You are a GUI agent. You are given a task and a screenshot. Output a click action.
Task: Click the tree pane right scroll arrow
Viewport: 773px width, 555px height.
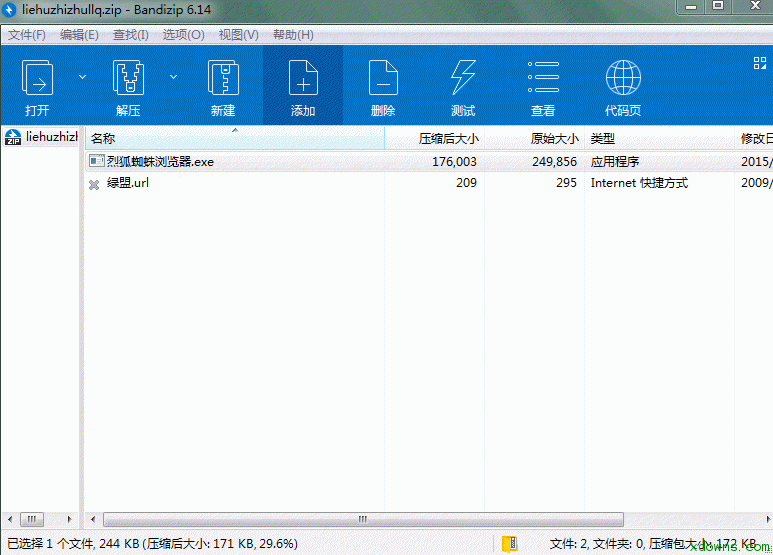click(70, 519)
